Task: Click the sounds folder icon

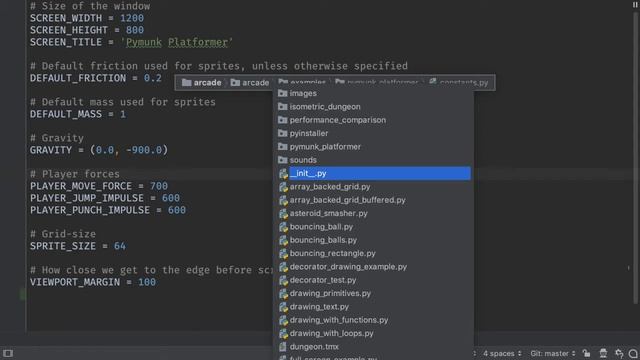Action: tap(282, 160)
